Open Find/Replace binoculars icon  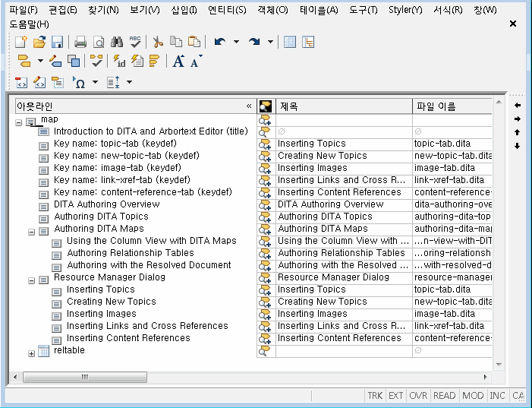point(117,42)
